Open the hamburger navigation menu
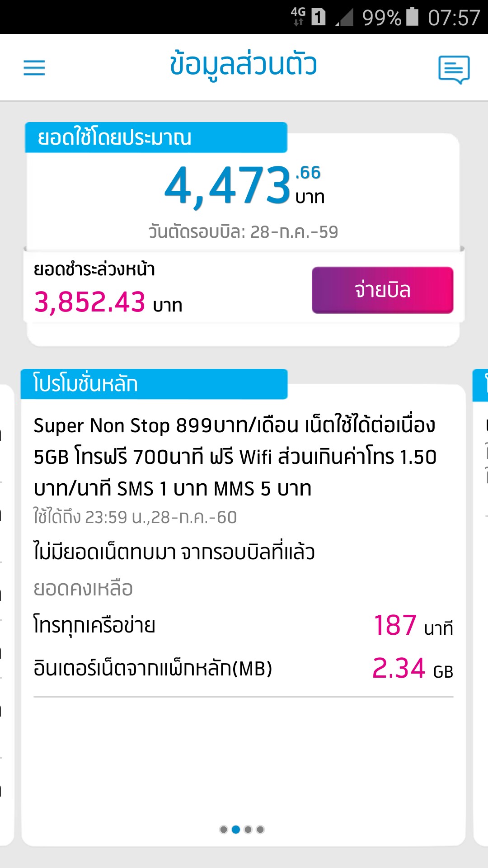Viewport: 488px width, 868px height. (x=34, y=68)
